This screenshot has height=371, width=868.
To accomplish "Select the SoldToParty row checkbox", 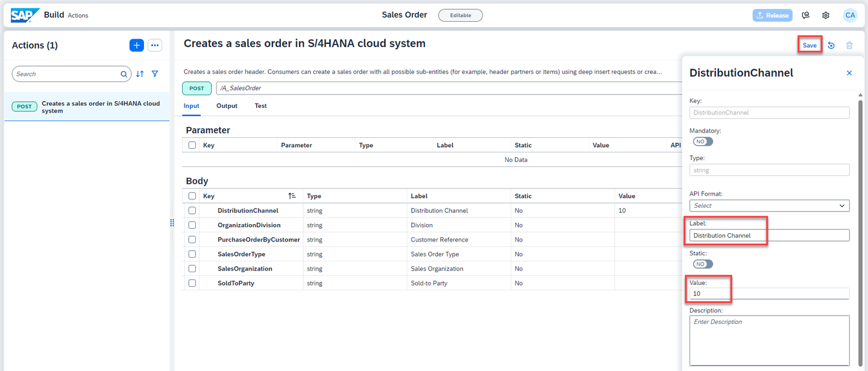I will 192,283.
